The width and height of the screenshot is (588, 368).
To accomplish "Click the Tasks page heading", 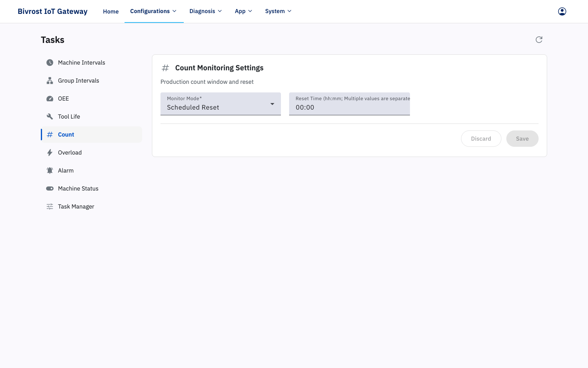I will tap(53, 40).
